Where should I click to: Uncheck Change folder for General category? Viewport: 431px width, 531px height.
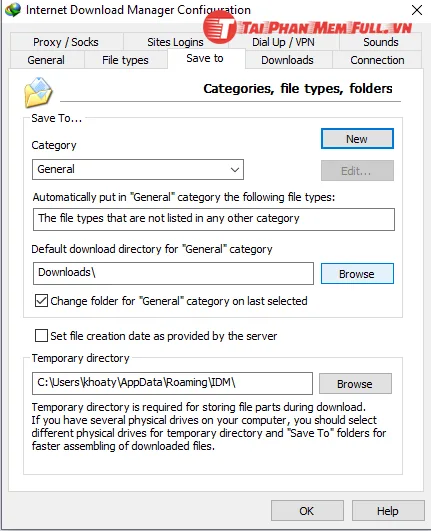41,301
